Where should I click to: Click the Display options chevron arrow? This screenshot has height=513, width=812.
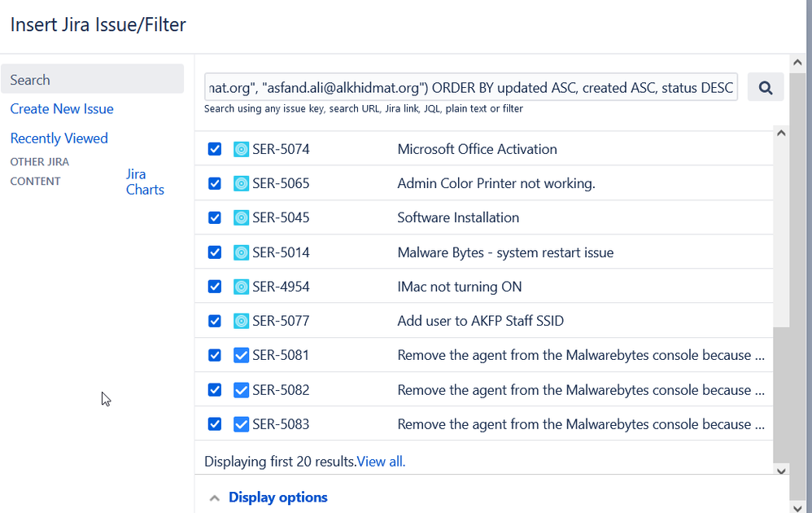pos(215,498)
